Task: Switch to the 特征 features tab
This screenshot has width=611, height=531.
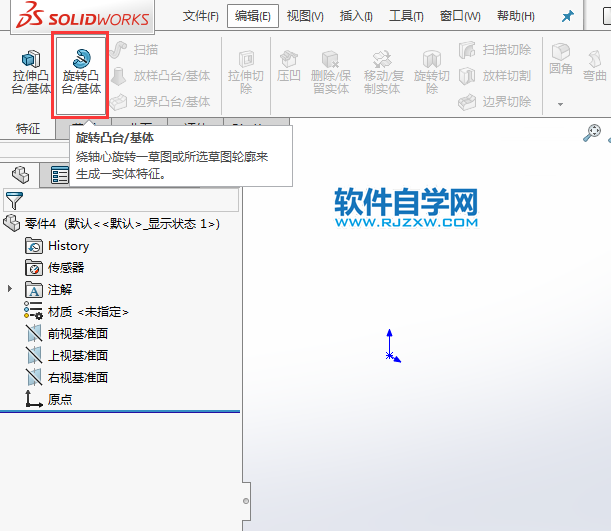Action: click(x=28, y=129)
